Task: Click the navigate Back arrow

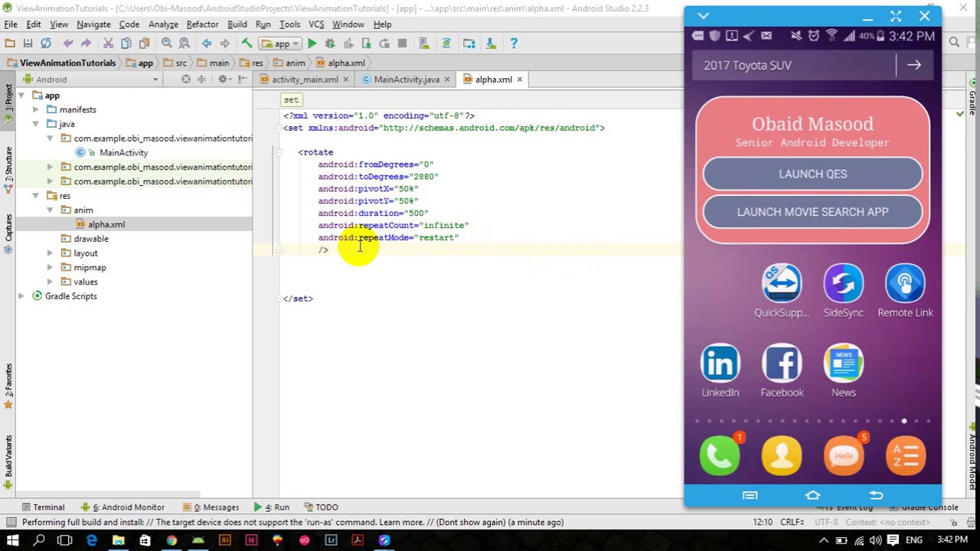Action: [x=207, y=44]
